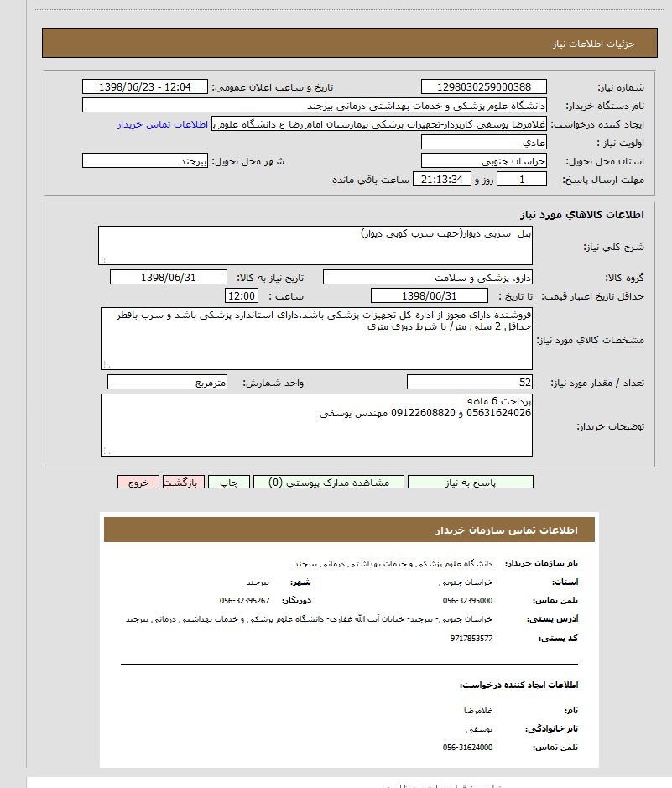672x788 pixels.
Task: Click the price validity time field 12:00
Action: tap(242, 296)
